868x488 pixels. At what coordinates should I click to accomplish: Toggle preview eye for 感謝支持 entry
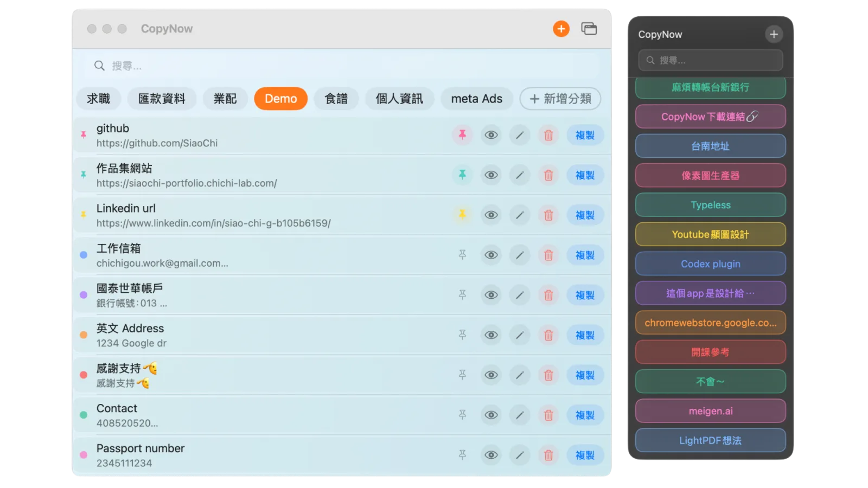(x=491, y=375)
